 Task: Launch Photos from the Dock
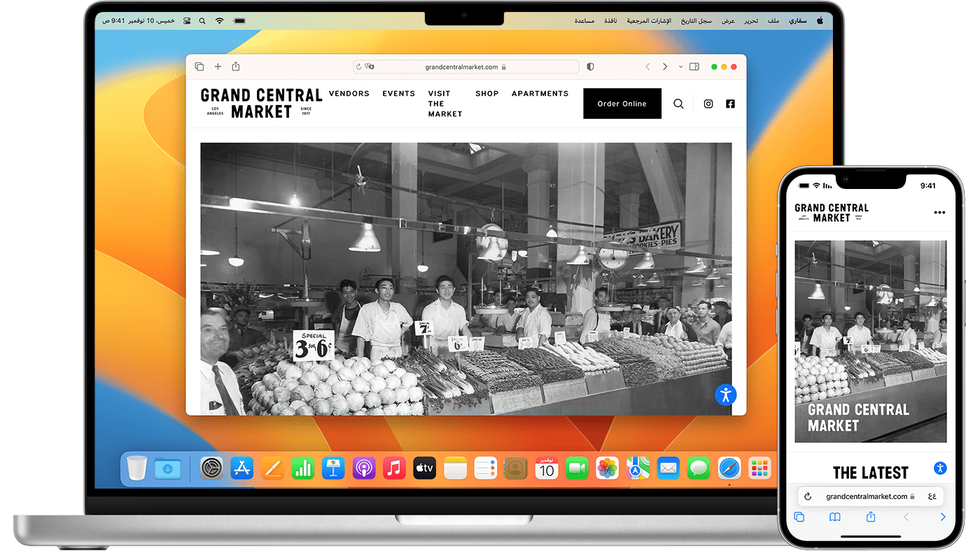pyautogui.click(x=608, y=468)
